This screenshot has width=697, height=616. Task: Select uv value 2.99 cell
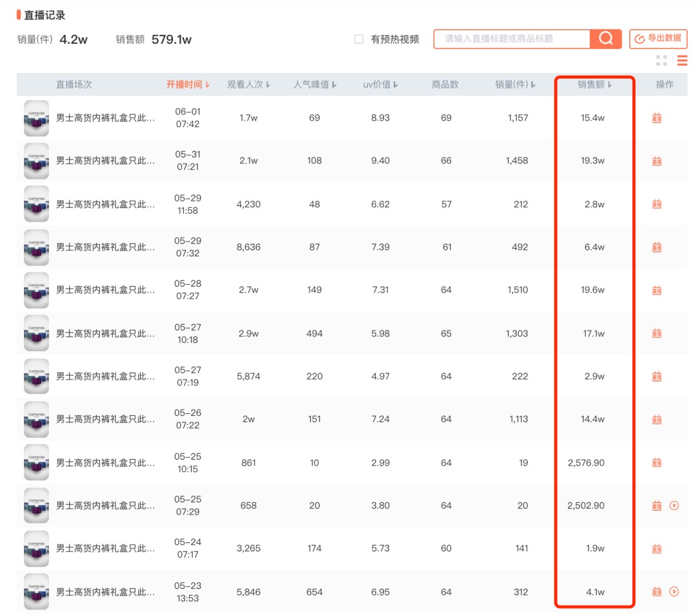pos(381,462)
